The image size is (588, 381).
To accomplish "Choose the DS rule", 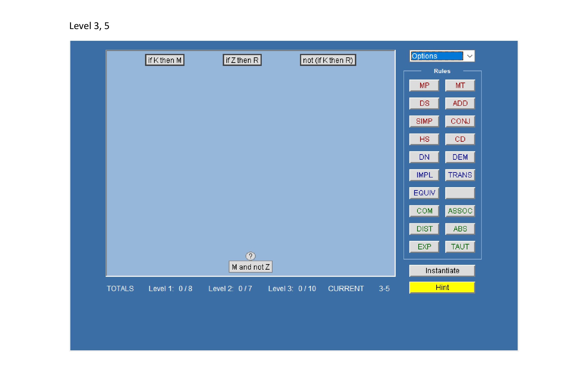I will click(424, 103).
